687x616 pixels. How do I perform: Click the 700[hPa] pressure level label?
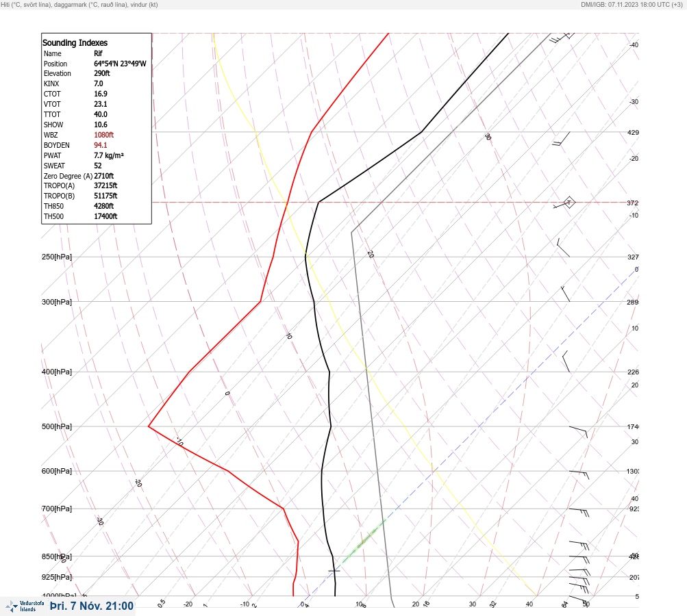[x=57, y=509]
